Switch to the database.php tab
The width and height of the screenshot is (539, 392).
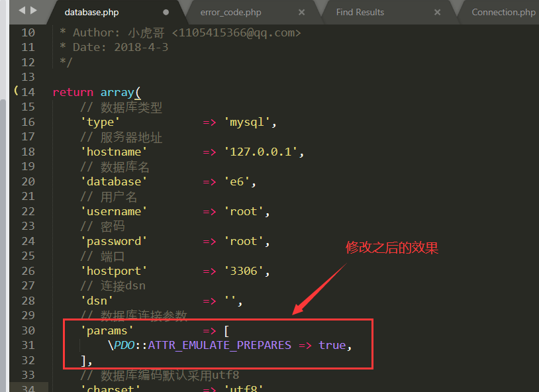point(91,13)
